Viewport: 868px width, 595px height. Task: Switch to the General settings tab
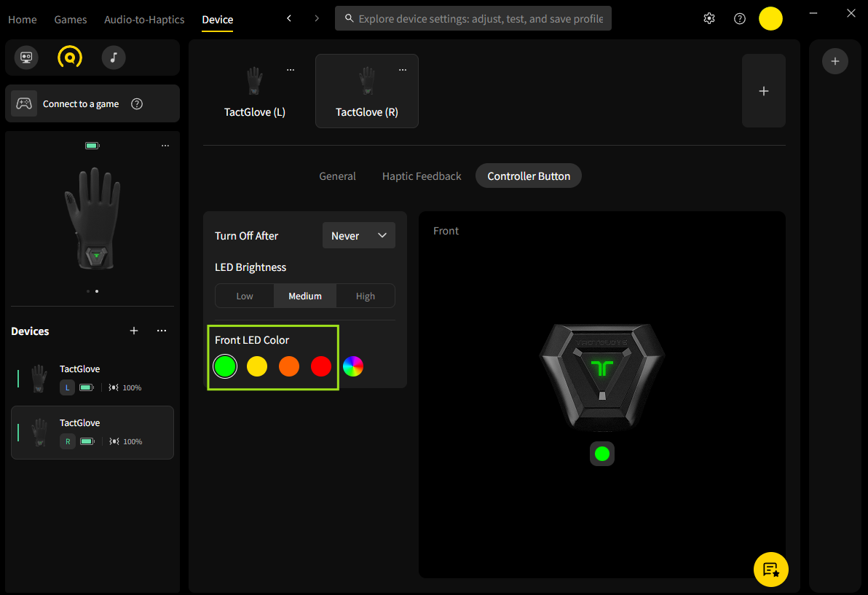[338, 176]
